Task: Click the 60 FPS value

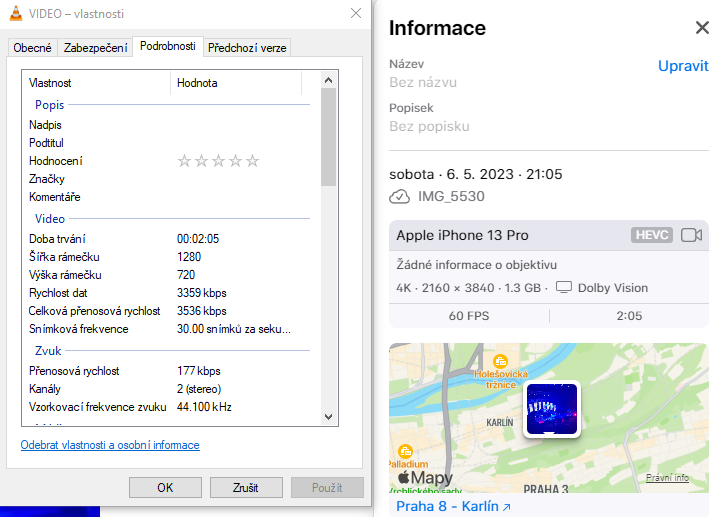Action: [x=469, y=316]
